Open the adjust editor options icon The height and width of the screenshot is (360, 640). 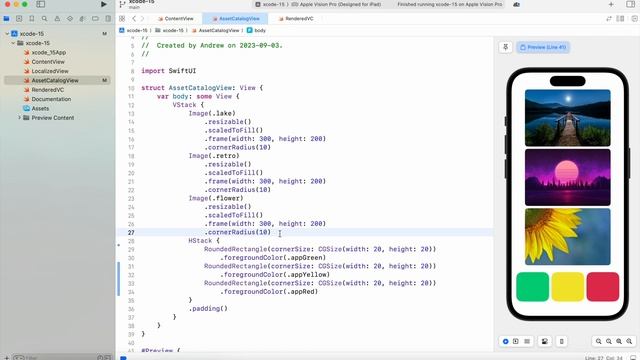tap(621, 19)
